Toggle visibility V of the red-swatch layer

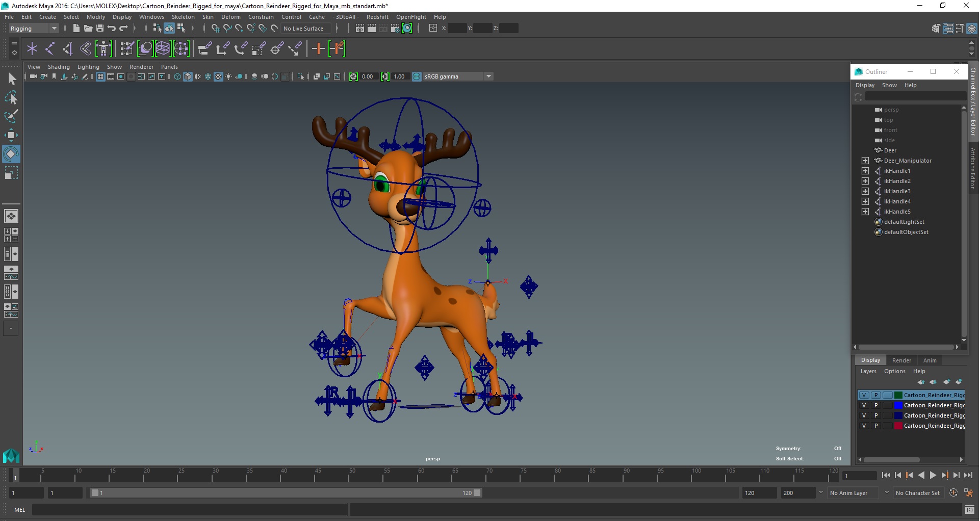pyautogui.click(x=864, y=426)
